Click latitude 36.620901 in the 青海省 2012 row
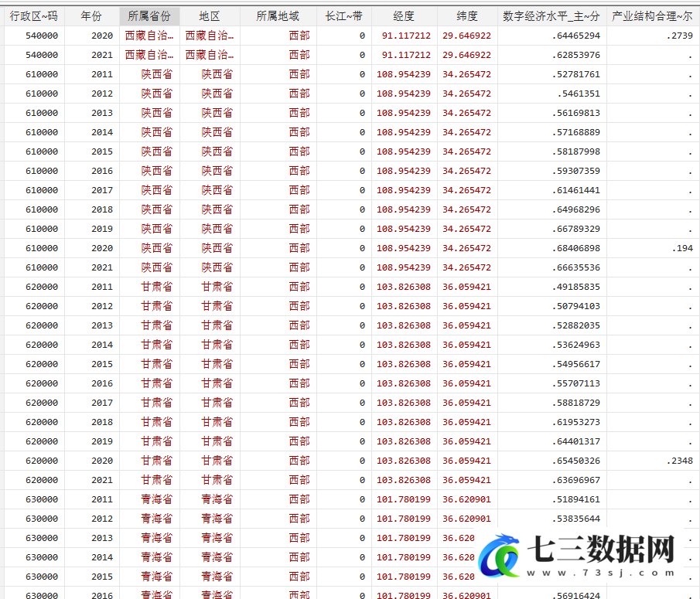 coord(467,519)
